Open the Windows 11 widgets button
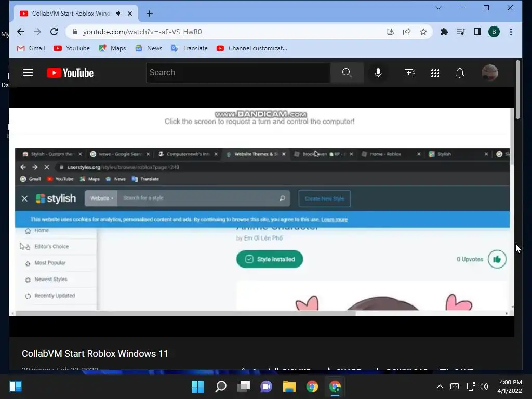The image size is (532, 399). [x=16, y=387]
